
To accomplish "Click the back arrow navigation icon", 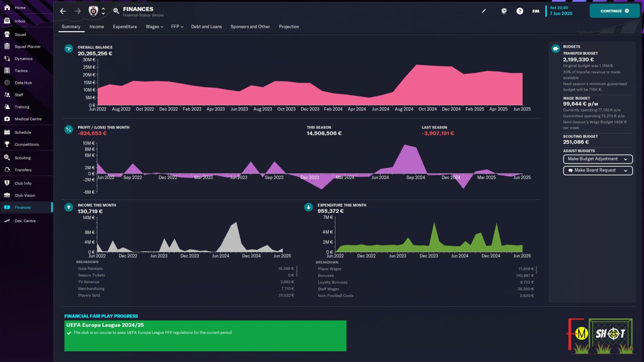I will (63, 11).
